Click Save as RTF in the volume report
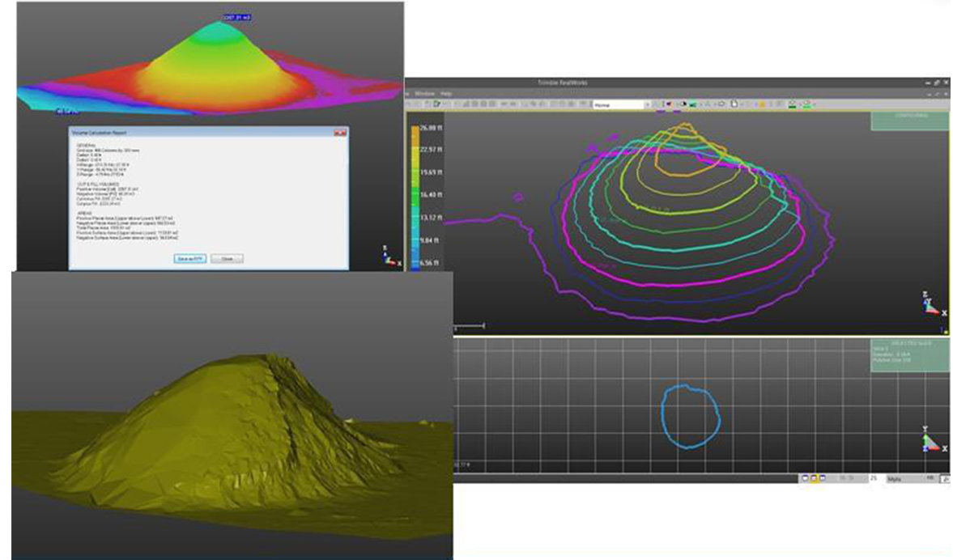Screen dimensions: 953x560 click(x=190, y=259)
